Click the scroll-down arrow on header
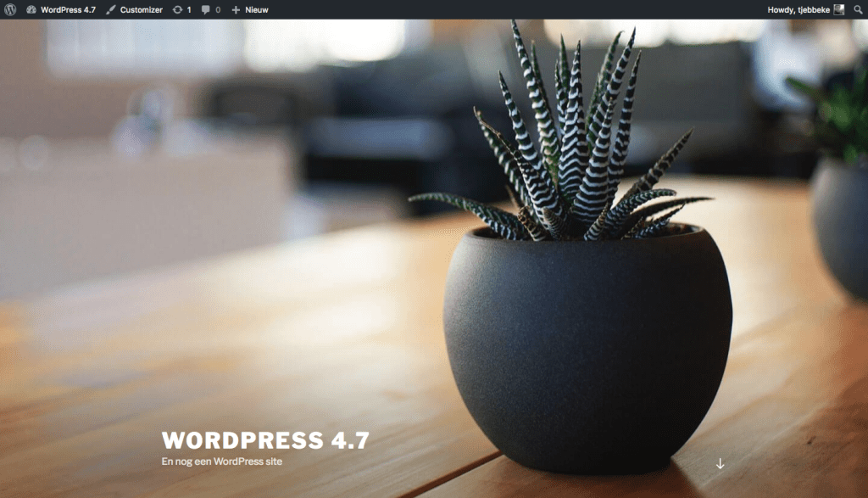This screenshot has height=498, width=868. (721, 464)
